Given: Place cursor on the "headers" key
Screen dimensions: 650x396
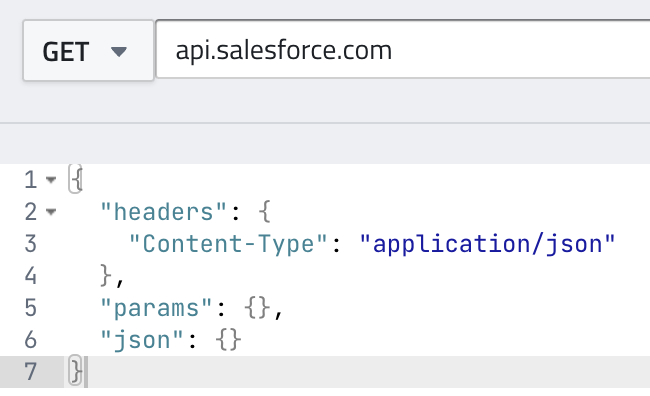Looking at the screenshot, I should coord(163,212).
